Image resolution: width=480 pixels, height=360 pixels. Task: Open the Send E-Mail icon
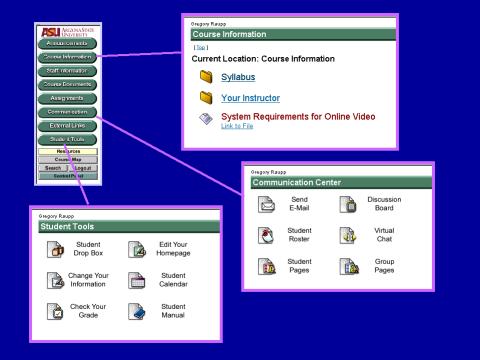[x=266, y=204]
